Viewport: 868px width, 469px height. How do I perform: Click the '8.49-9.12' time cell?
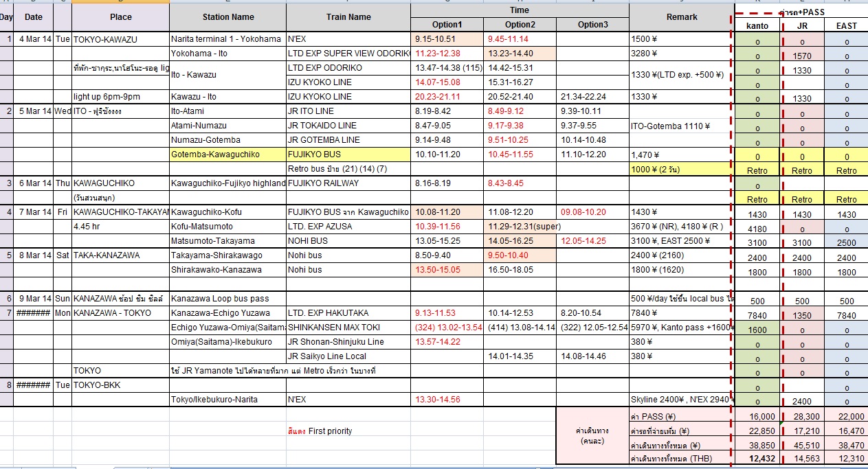coord(520,111)
